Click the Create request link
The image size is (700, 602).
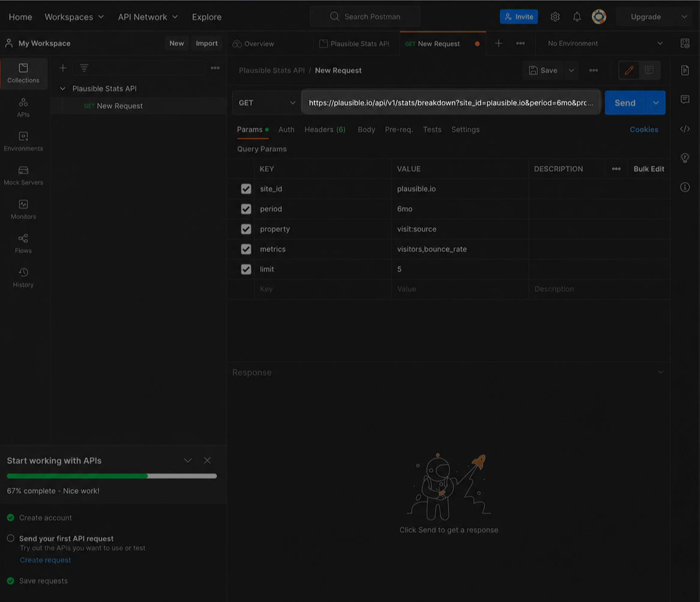pyautogui.click(x=45, y=560)
